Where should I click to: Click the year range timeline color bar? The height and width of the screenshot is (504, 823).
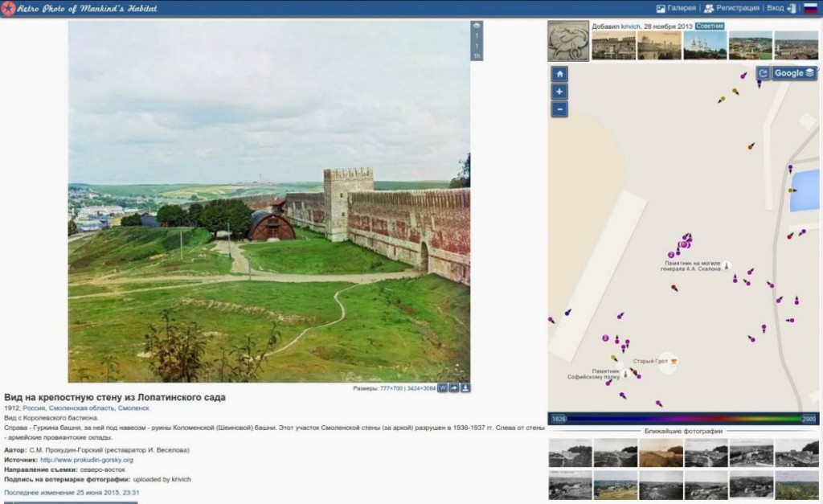pos(683,419)
